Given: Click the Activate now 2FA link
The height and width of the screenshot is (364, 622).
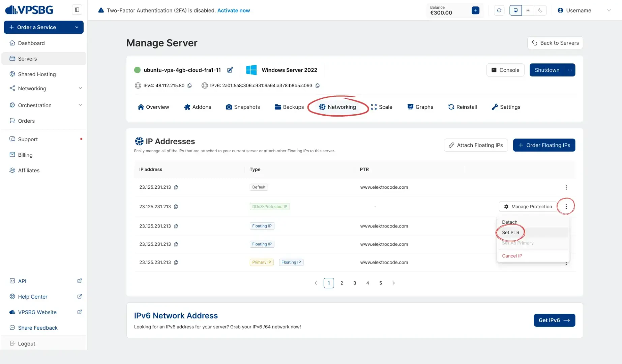Looking at the screenshot, I should [x=233, y=10].
